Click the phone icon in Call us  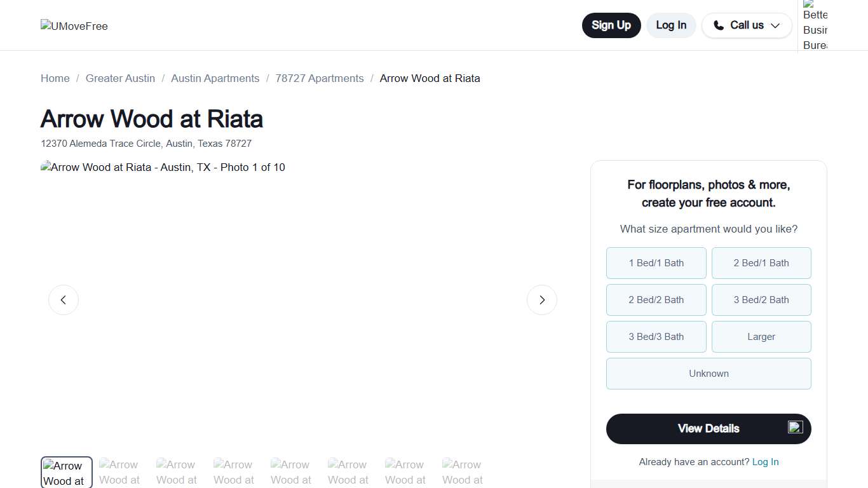719,25
